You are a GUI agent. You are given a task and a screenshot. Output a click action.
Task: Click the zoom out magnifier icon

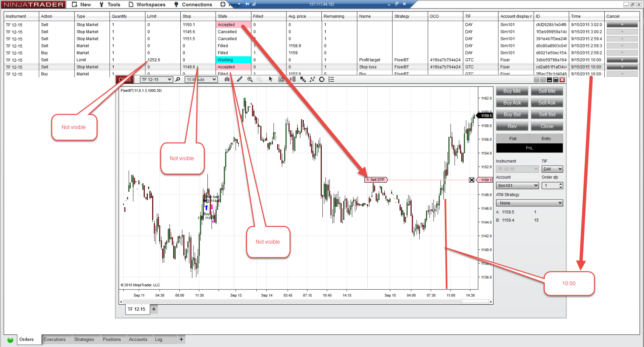(x=259, y=79)
